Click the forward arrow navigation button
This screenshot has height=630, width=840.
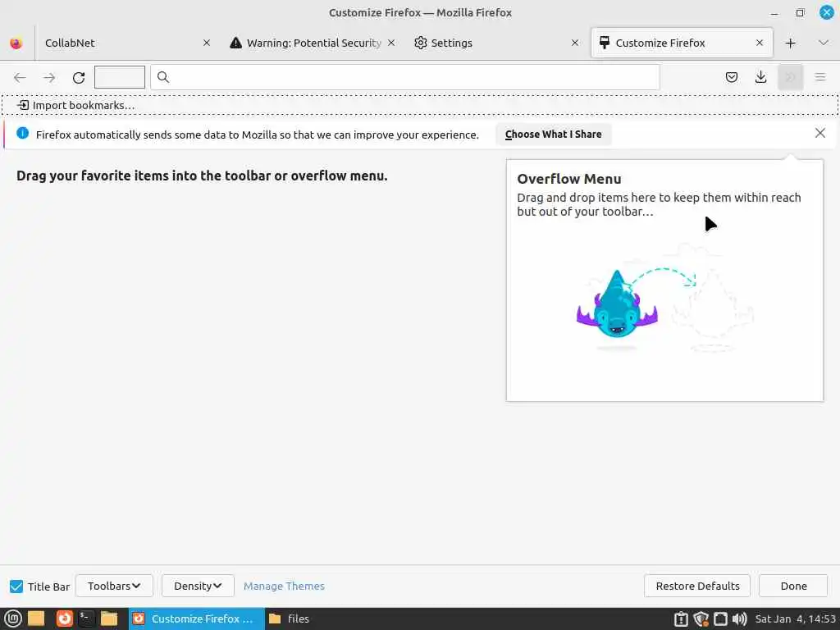click(x=49, y=78)
